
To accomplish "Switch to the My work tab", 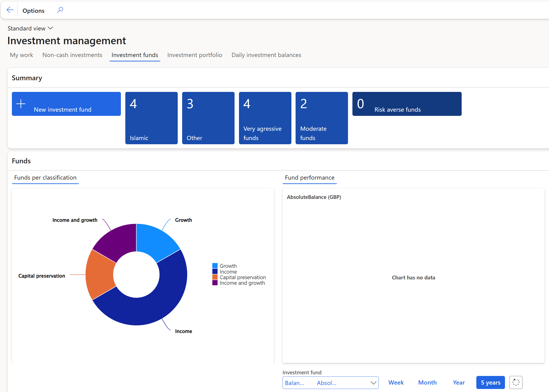I will [21, 55].
